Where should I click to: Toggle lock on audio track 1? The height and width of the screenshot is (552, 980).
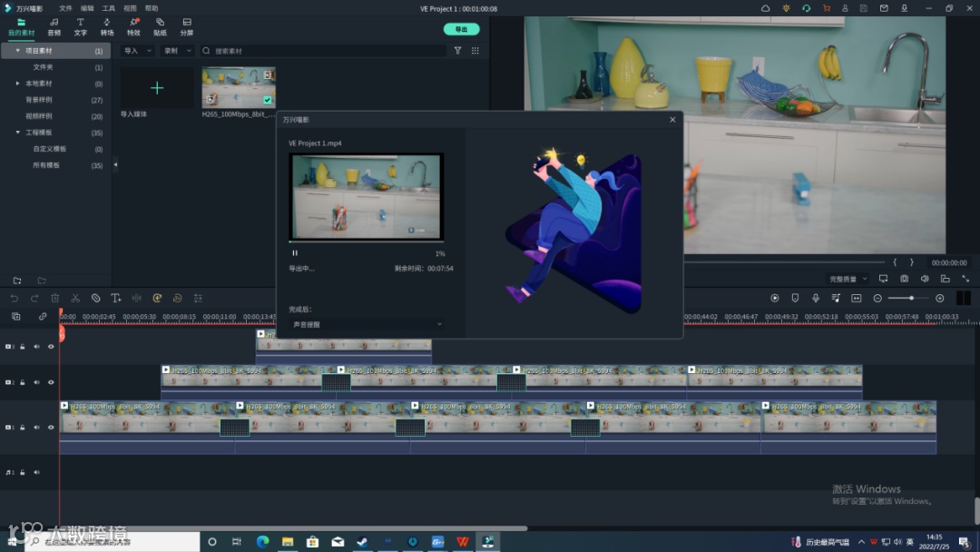23,473
